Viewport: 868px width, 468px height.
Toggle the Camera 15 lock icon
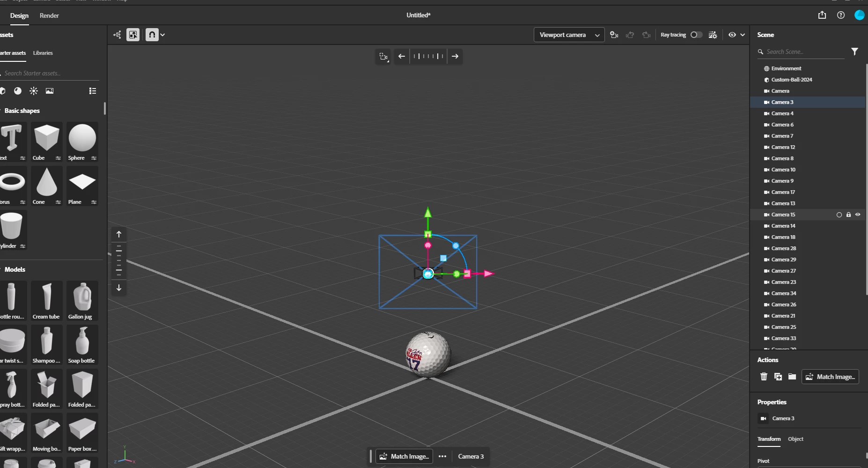pyautogui.click(x=848, y=215)
